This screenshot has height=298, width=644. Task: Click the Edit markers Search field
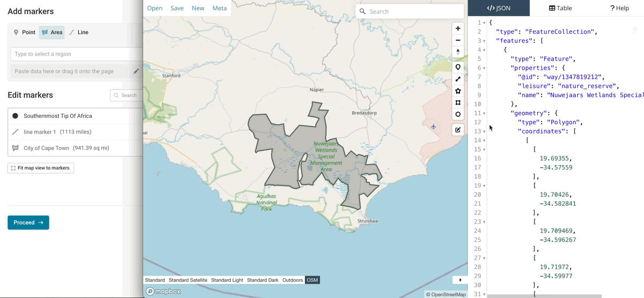(126, 95)
